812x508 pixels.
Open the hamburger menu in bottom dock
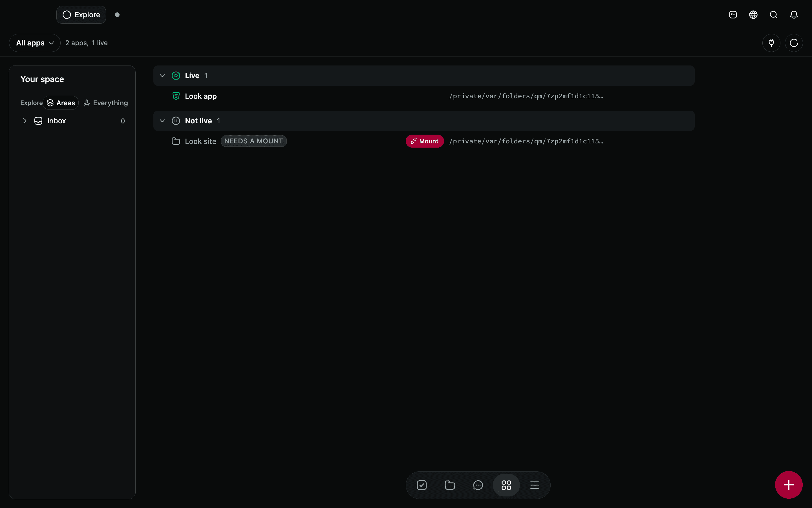(x=535, y=485)
